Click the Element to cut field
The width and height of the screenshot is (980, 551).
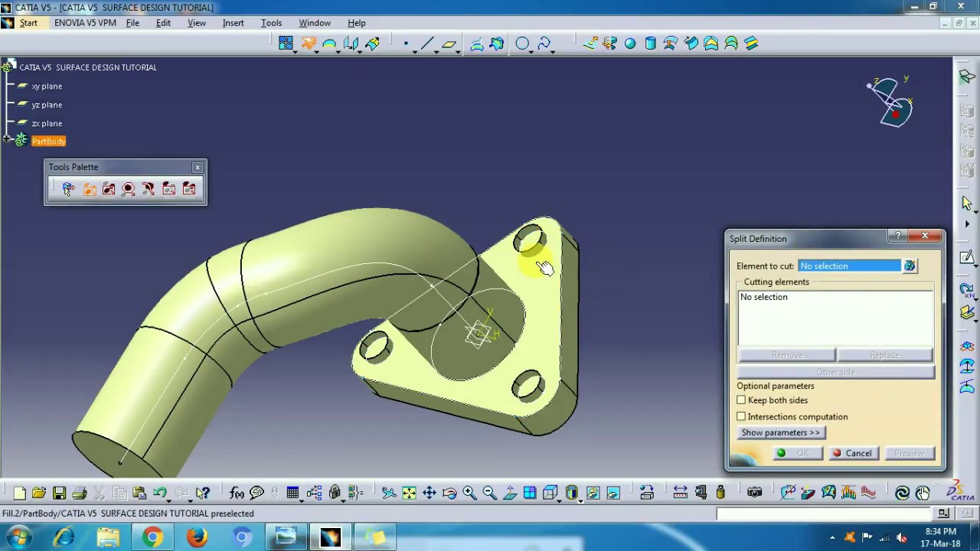point(850,266)
